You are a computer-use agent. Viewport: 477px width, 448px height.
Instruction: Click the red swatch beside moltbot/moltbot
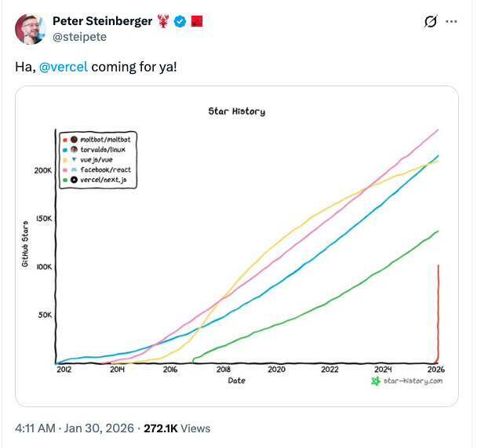coord(64,139)
